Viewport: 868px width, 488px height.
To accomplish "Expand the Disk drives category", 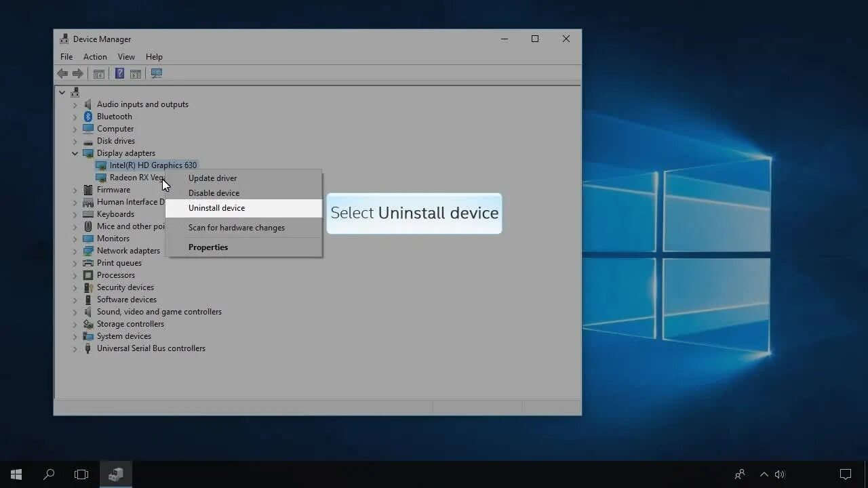I will (75, 141).
